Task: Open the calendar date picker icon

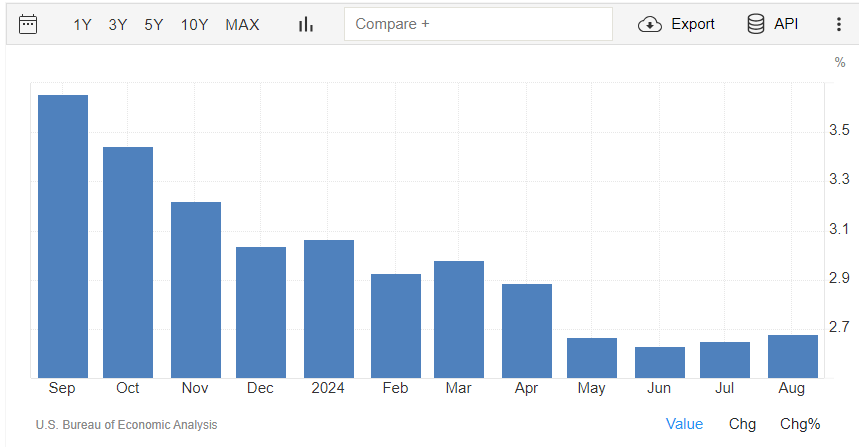Action: (x=28, y=25)
